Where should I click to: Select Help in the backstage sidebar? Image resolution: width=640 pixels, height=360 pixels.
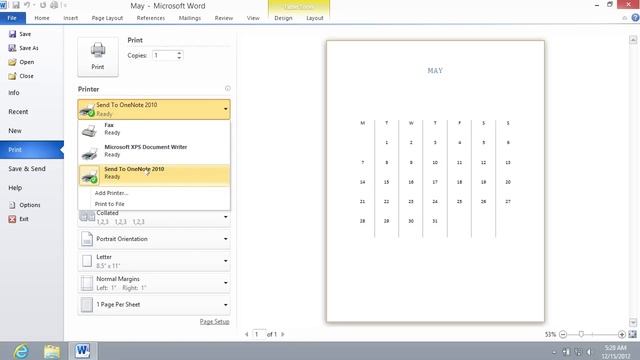pyautogui.click(x=15, y=188)
